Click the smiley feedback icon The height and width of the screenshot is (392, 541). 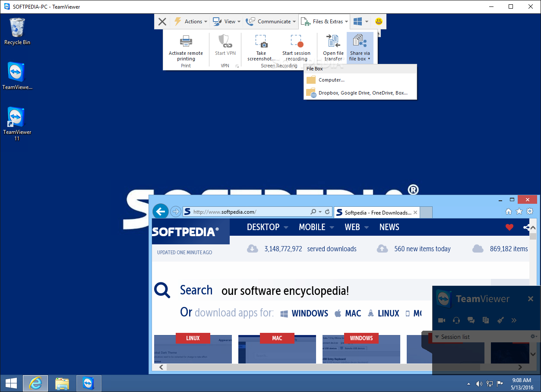[x=379, y=21]
